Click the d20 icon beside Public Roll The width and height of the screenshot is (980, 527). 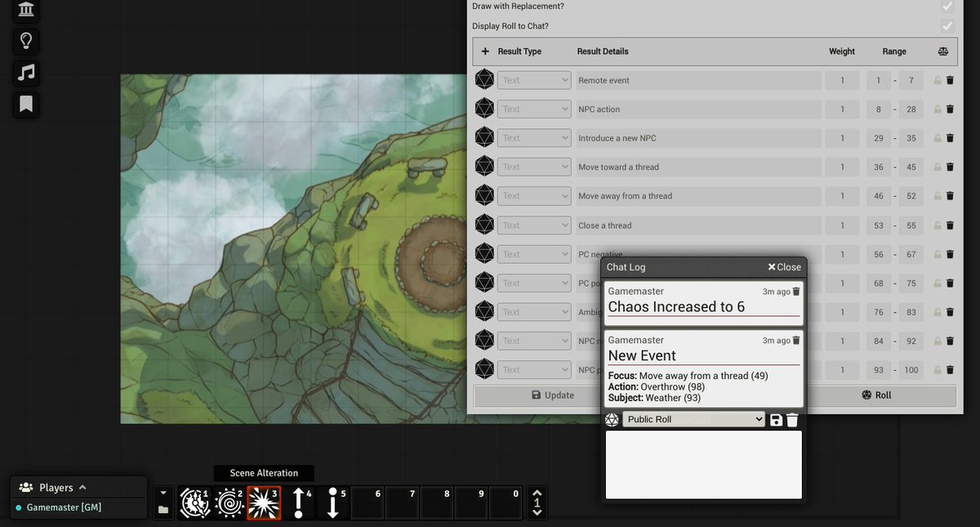click(x=612, y=419)
